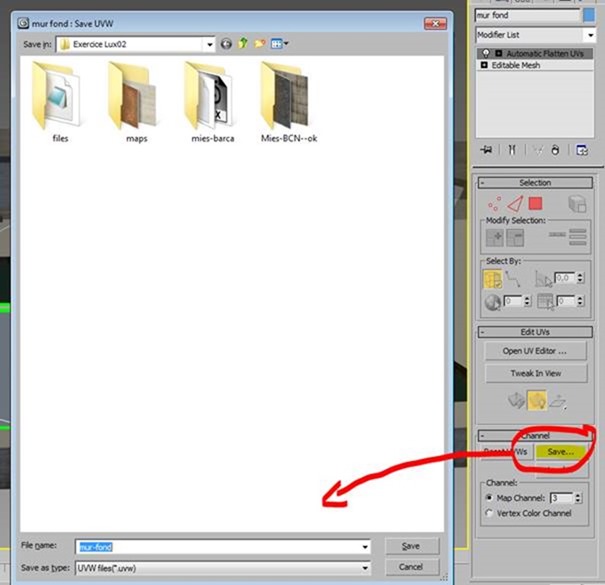Click the Pin Stack icon

(x=487, y=150)
